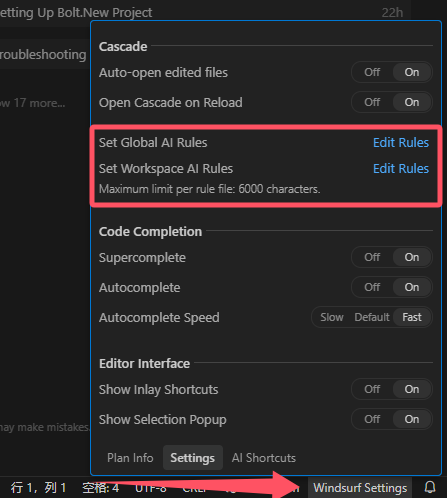
Task: Change indentation via spaces: 4 indicator
Action: pos(101,488)
